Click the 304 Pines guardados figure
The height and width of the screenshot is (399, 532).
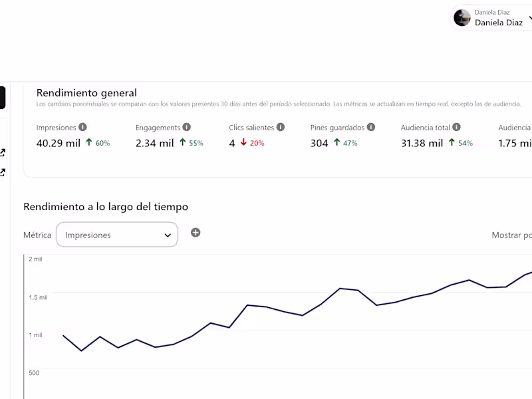[x=319, y=143]
